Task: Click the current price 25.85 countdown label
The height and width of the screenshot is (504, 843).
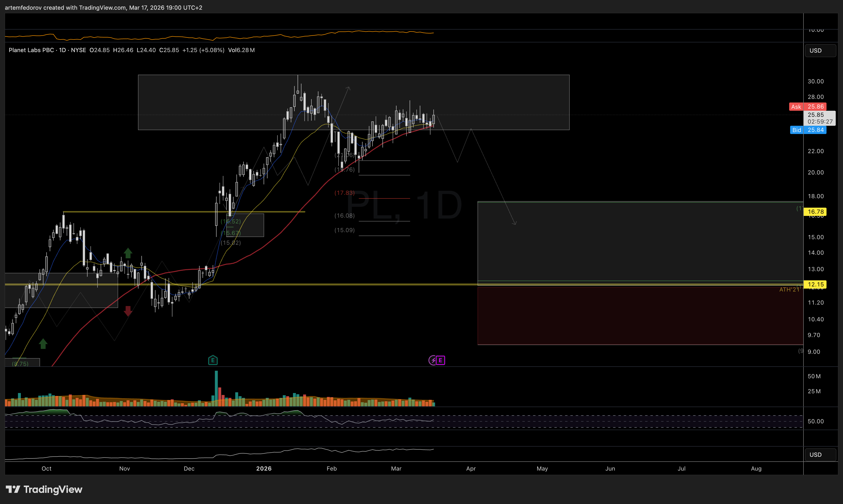Action: [819, 118]
